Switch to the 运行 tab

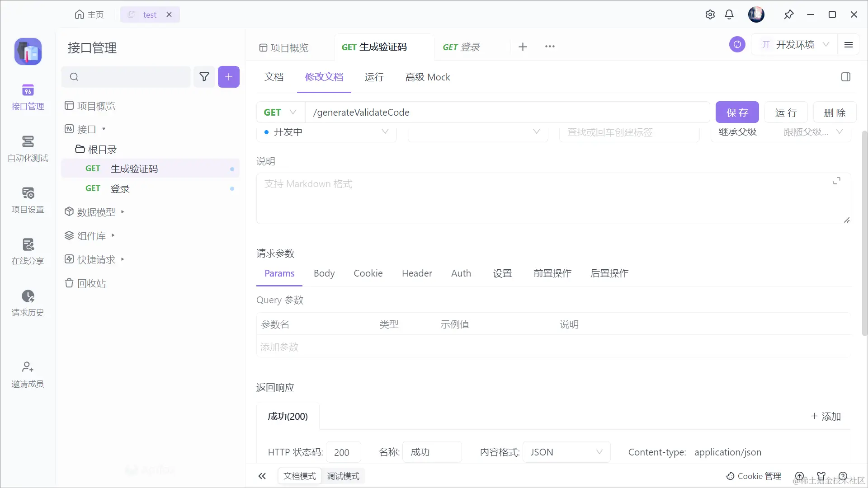coord(374,77)
